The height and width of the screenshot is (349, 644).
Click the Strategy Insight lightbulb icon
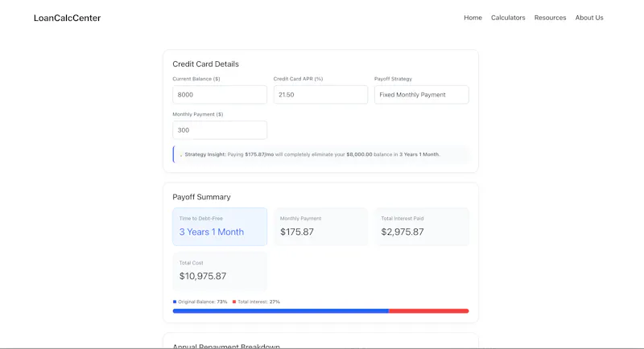coord(180,154)
